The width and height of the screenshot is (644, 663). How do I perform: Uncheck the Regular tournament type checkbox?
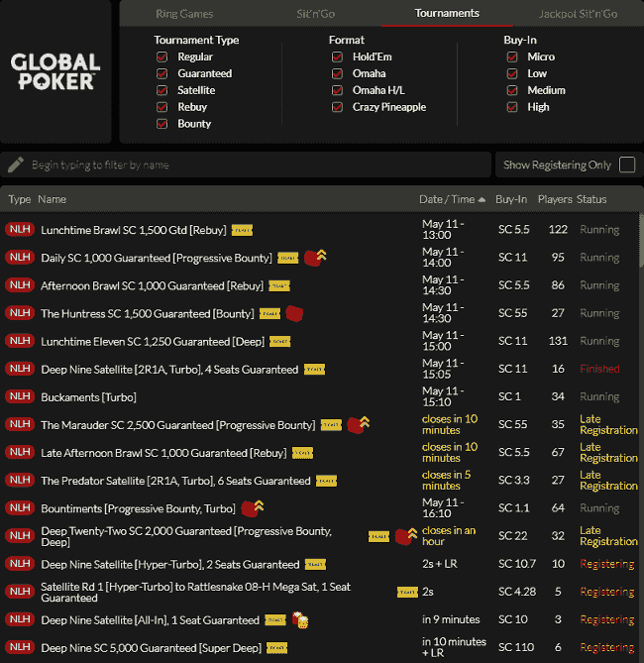click(x=161, y=56)
